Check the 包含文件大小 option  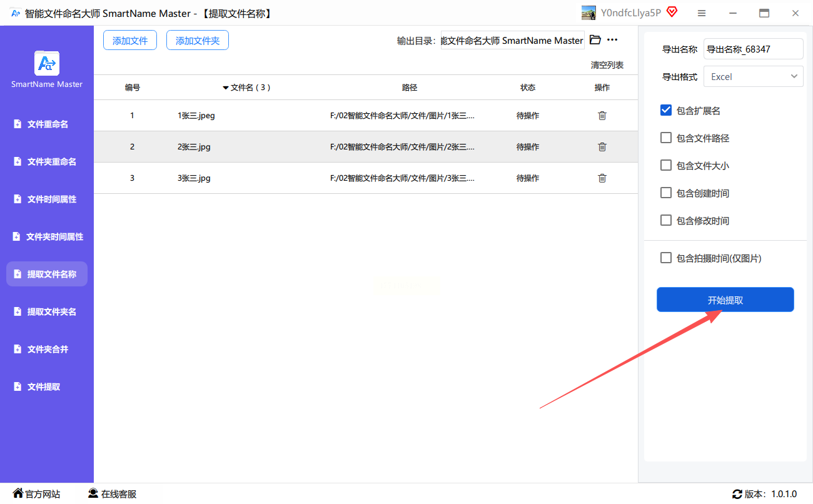(x=666, y=165)
